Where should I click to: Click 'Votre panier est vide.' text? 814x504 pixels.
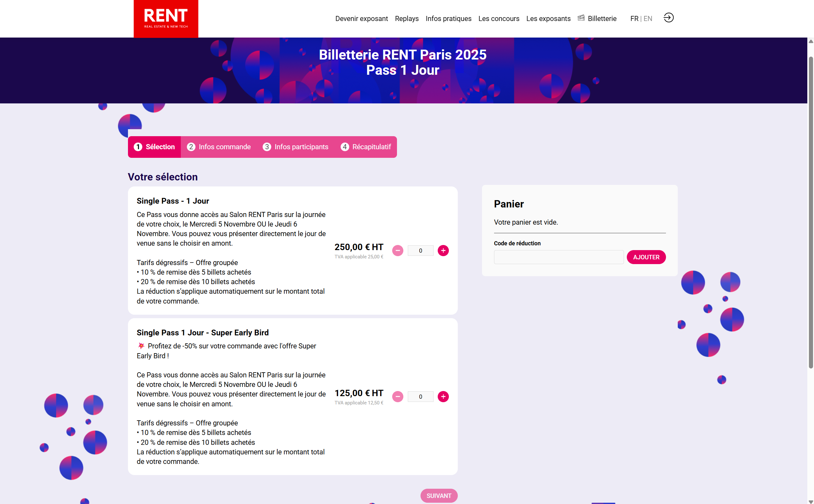pyautogui.click(x=526, y=222)
